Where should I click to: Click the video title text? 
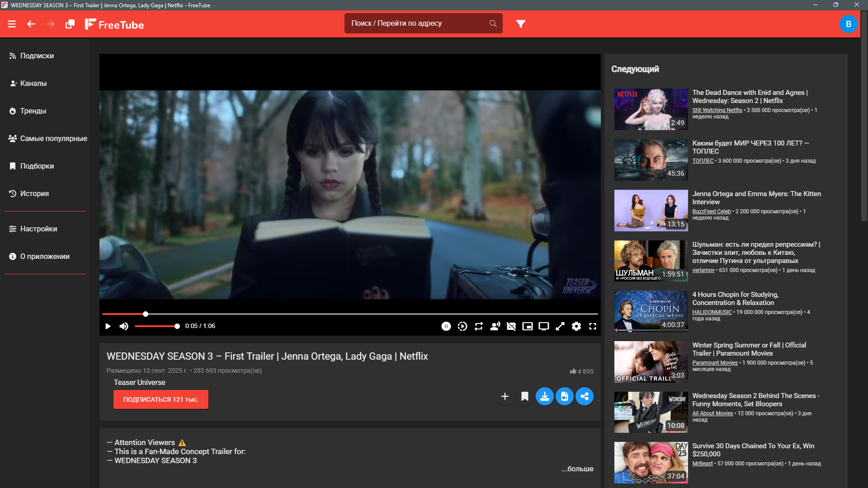[267, 356]
